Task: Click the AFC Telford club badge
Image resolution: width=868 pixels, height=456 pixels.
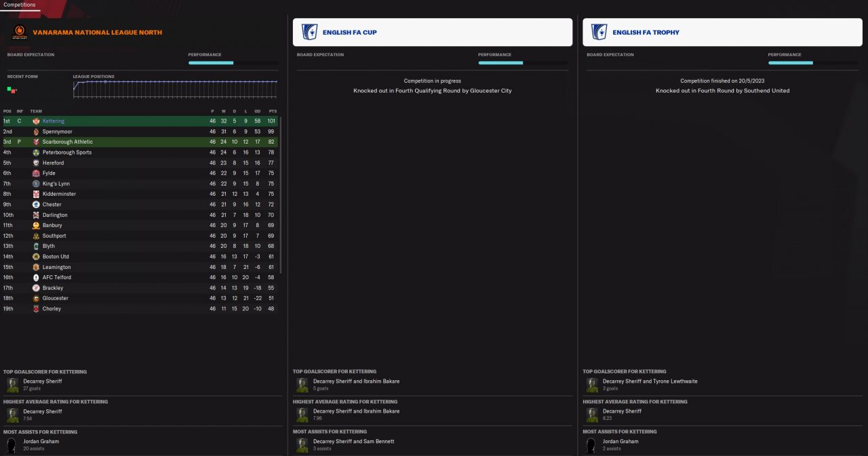Action: coord(36,277)
